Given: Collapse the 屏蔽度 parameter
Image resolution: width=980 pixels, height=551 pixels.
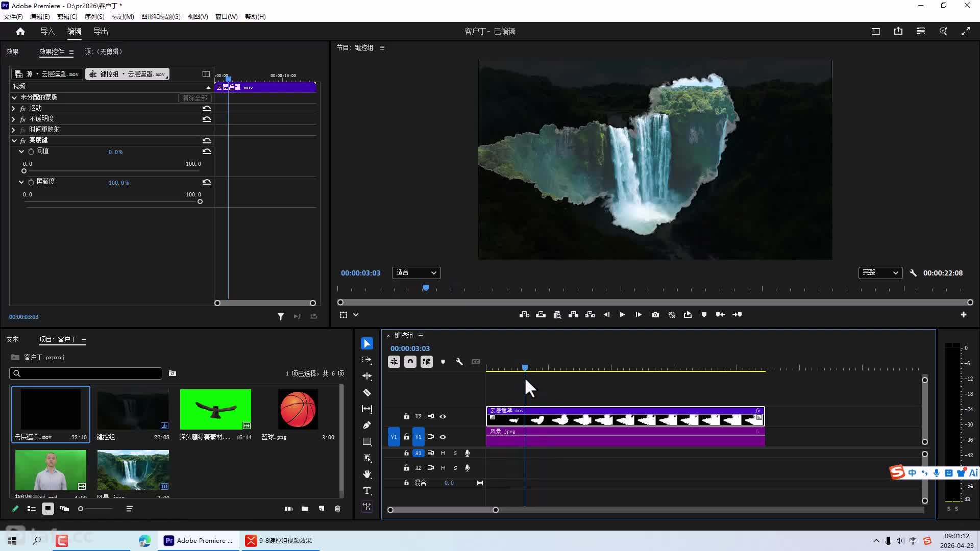Looking at the screenshot, I should (x=21, y=182).
